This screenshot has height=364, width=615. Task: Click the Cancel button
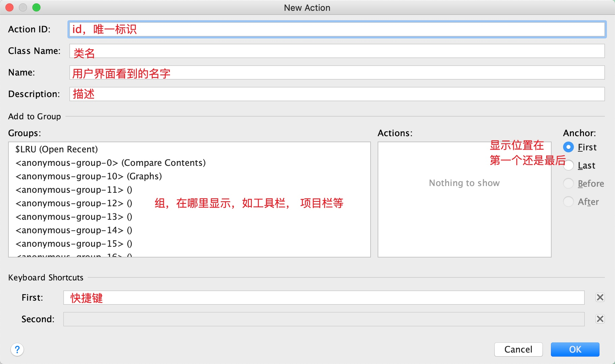coord(518,350)
